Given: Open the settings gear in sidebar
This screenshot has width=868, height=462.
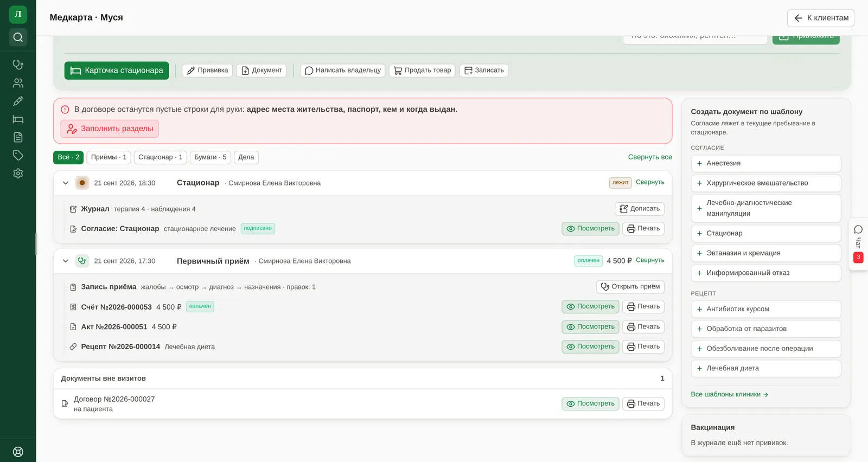Looking at the screenshot, I should click(18, 174).
